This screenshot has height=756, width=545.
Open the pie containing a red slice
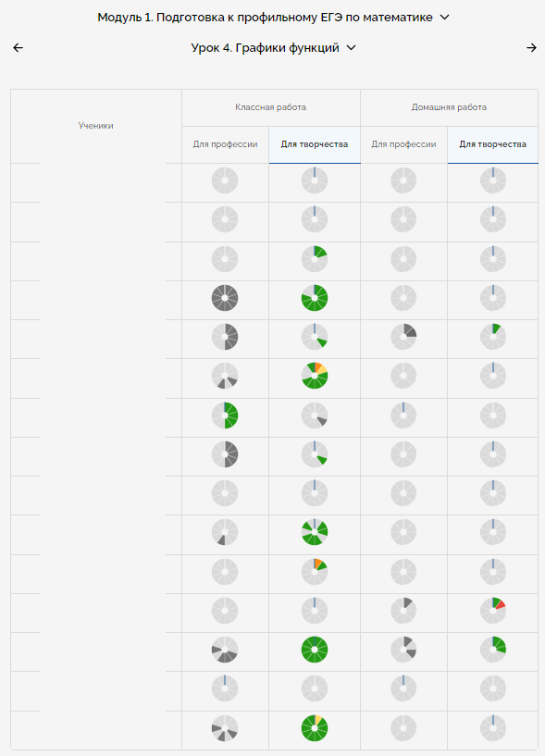(x=493, y=611)
